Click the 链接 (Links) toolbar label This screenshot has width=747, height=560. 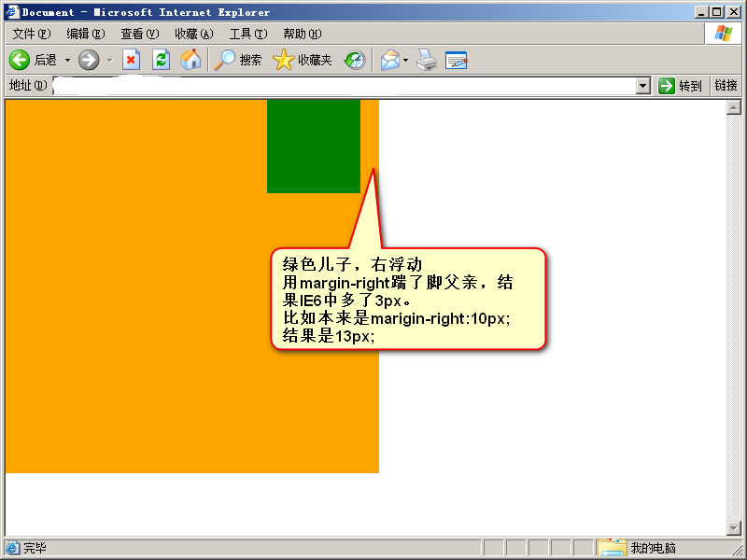726,85
